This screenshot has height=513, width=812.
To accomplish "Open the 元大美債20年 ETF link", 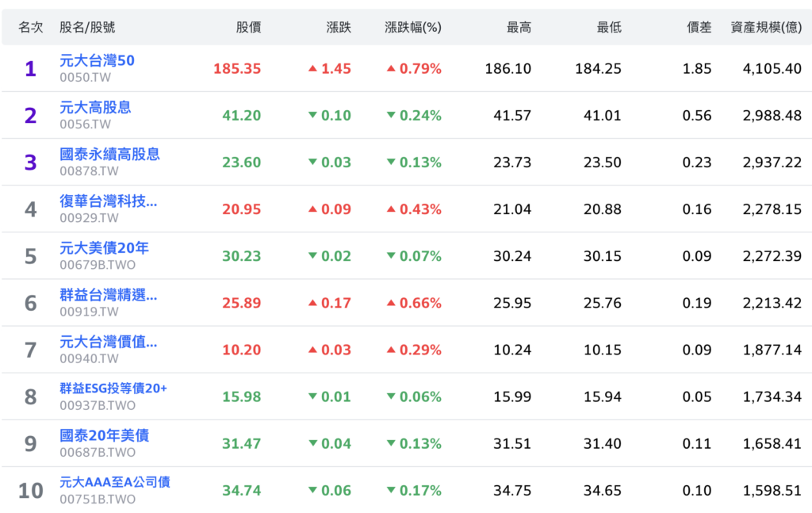I will 104,248.
